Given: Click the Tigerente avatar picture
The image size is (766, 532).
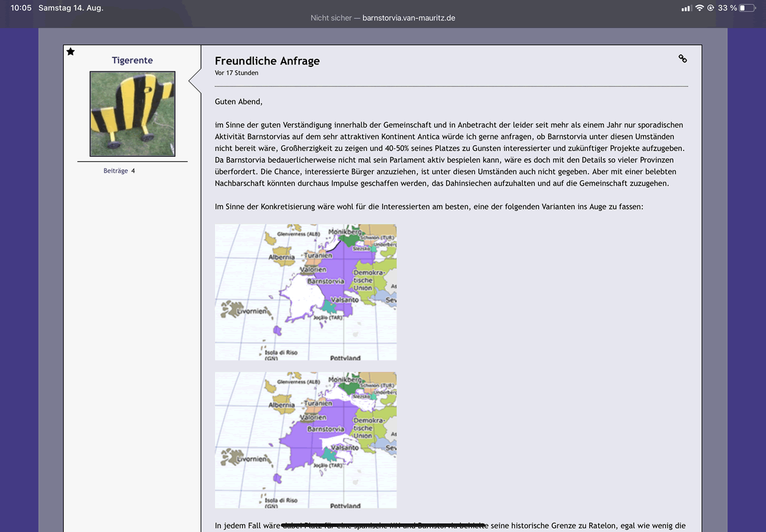Looking at the screenshot, I should [x=132, y=114].
